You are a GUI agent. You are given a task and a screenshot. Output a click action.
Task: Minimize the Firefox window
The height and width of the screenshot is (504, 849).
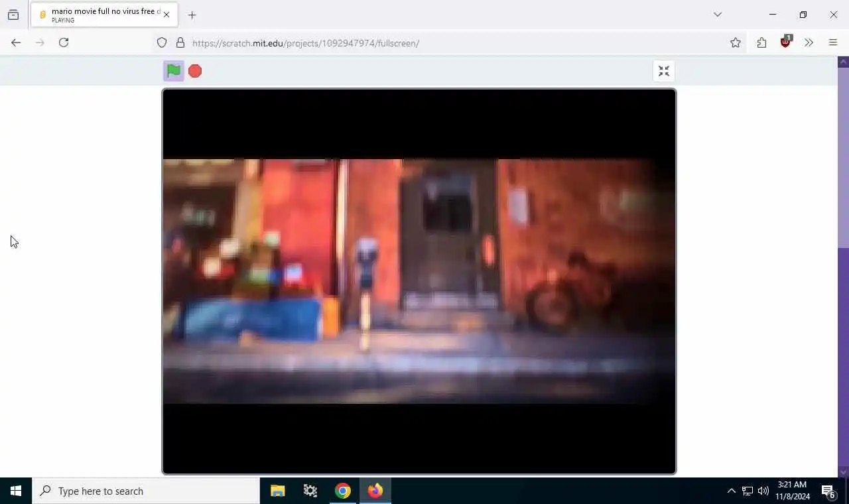tap(773, 15)
